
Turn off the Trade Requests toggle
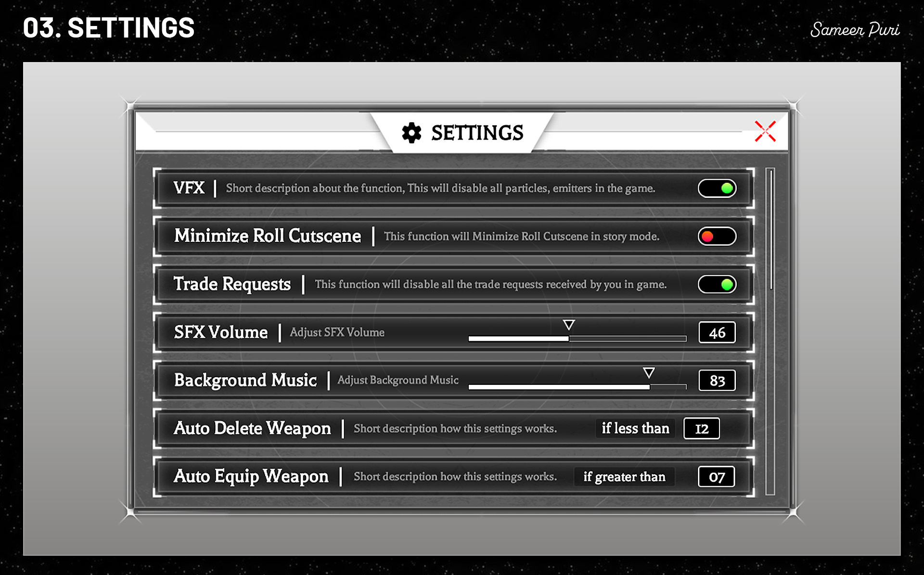pos(717,284)
